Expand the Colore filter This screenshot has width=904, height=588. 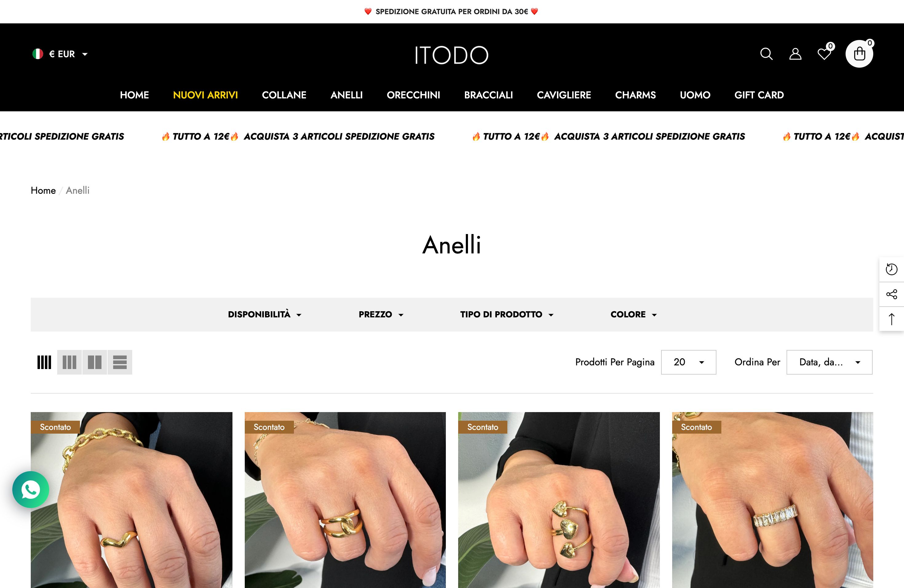(633, 315)
